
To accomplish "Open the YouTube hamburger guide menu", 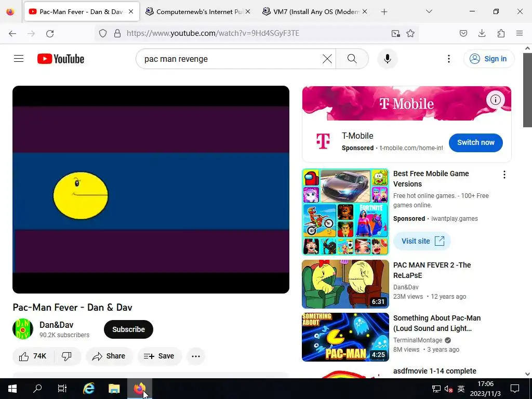I will (19, 59).
